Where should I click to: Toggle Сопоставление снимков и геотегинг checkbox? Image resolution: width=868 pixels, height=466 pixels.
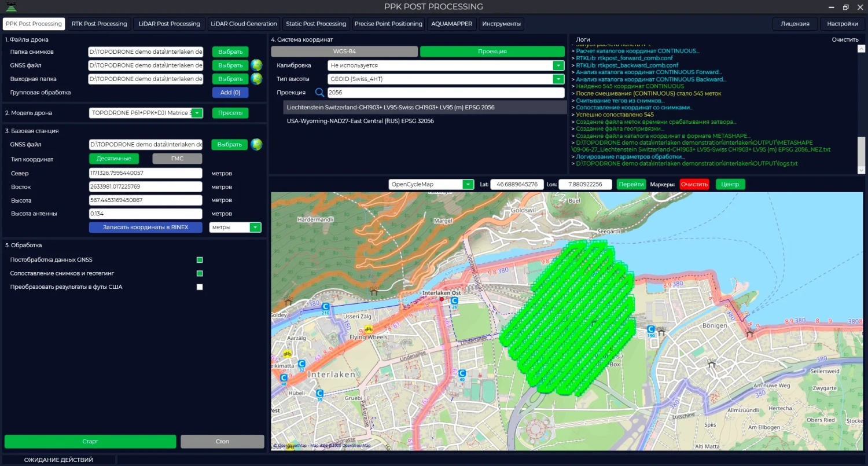tap(200, 273)
